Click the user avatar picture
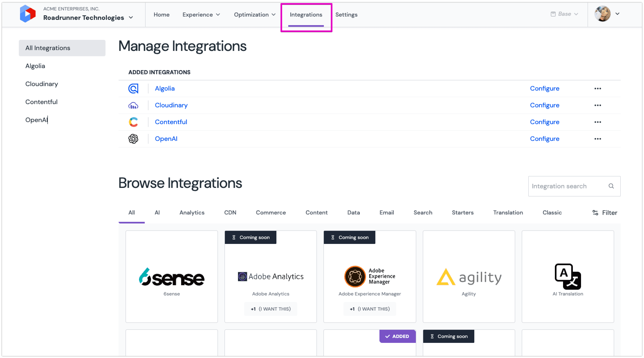This screenshot has height=358, width=644. click(602, 14)
